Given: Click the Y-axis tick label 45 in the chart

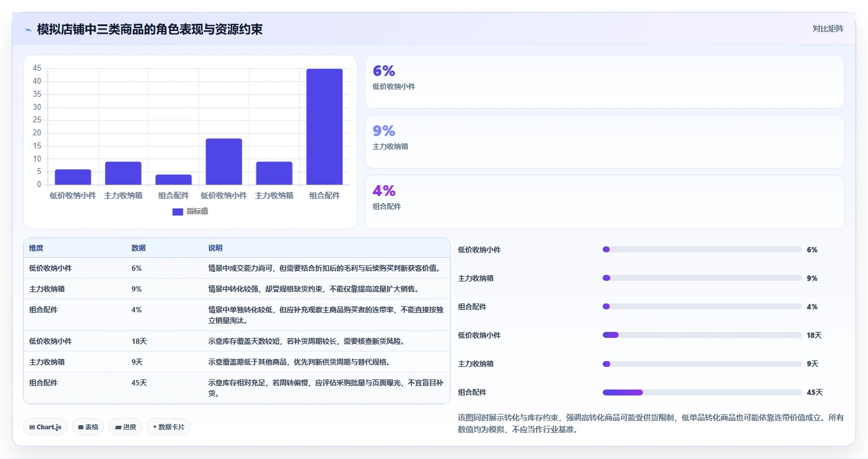Looking at the screenshot, I should [37, 68].
